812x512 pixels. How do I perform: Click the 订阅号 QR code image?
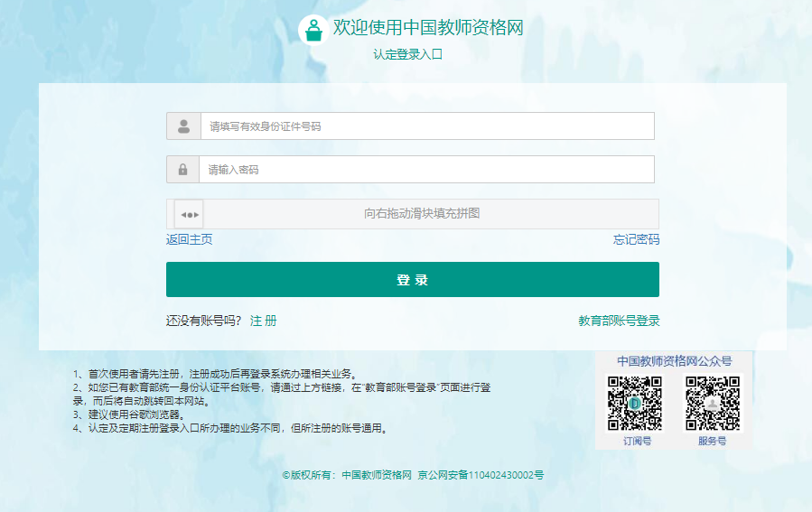[x=634, y=403]
